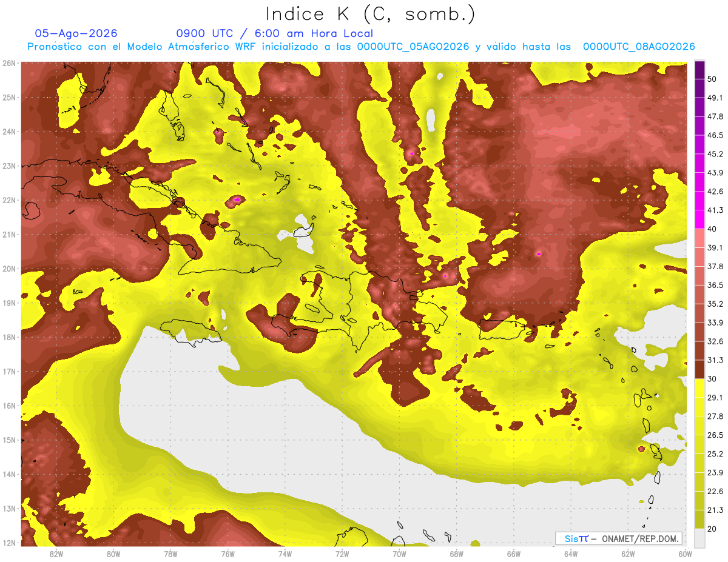Select the legend band between 29.1 and 30

[x=699, y=388]
